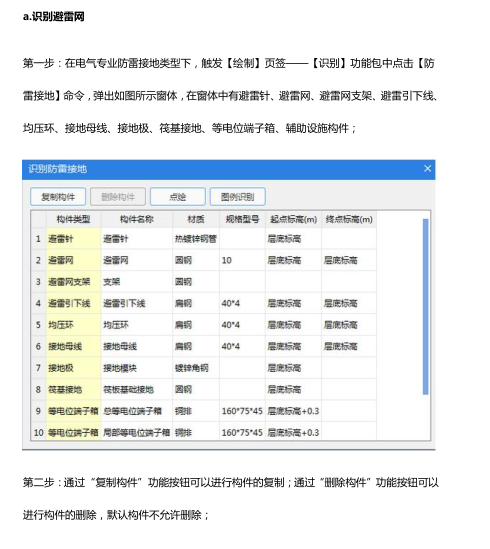Select the 接地极 type cell

pos(74,368)
